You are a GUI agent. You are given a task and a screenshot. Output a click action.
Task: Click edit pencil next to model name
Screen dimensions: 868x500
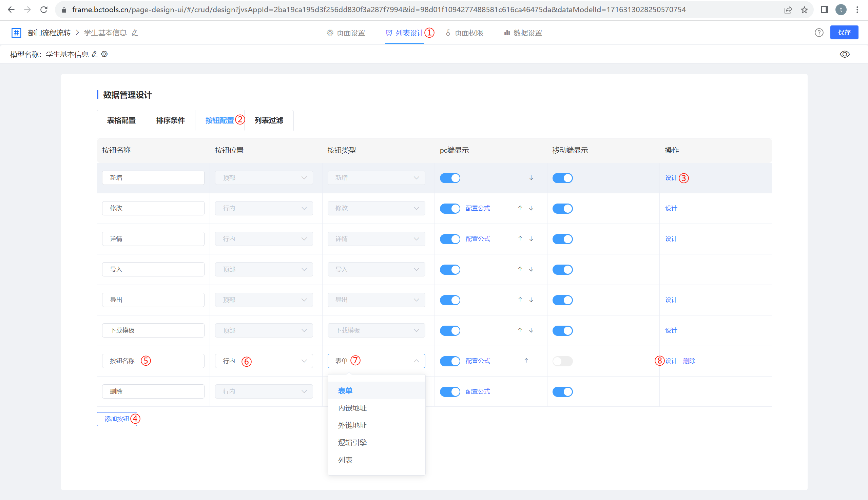[x=95, y=54]
